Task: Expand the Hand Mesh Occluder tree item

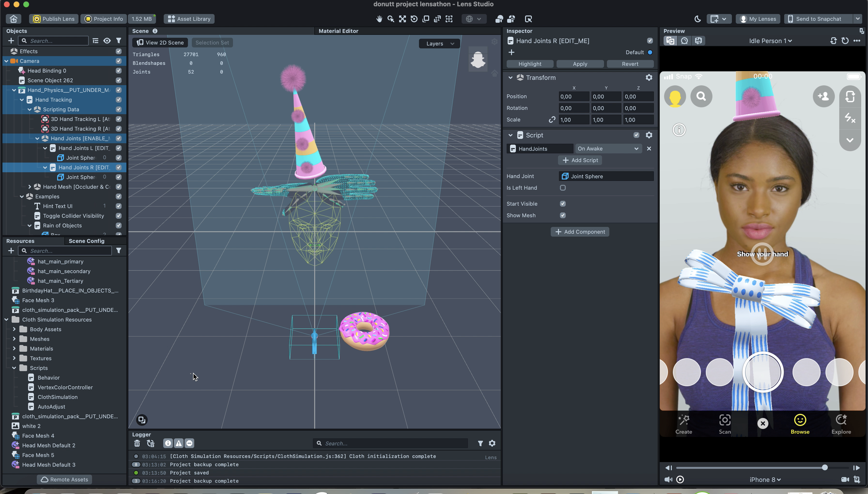Action: (x=30, y=187)
